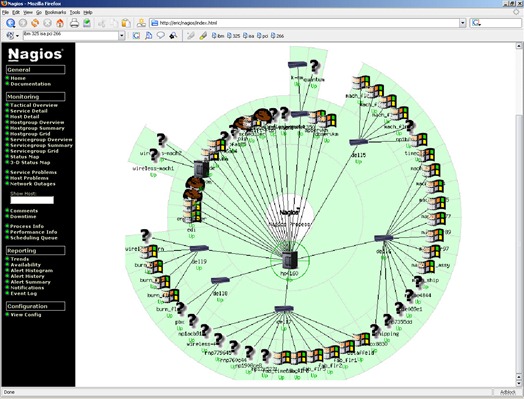Open the View menu
Image resolution: width=524 pixels, height=399 pixels.
point(28,12)
